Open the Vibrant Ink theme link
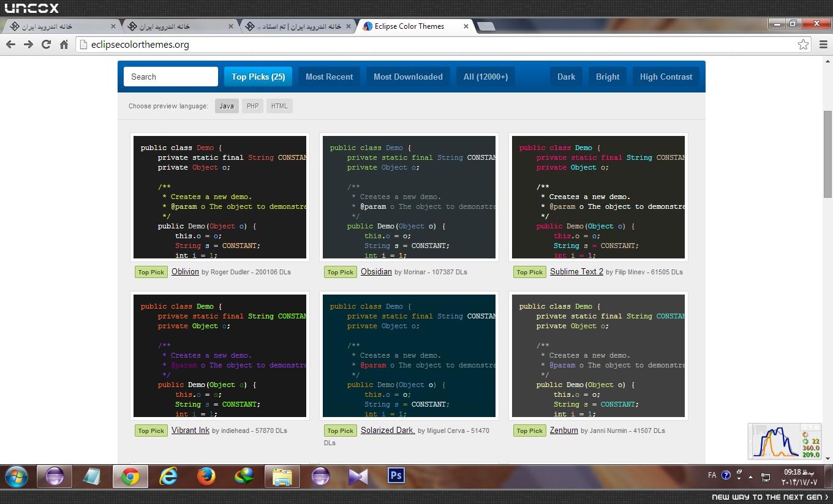 click(x=190, y=431)
